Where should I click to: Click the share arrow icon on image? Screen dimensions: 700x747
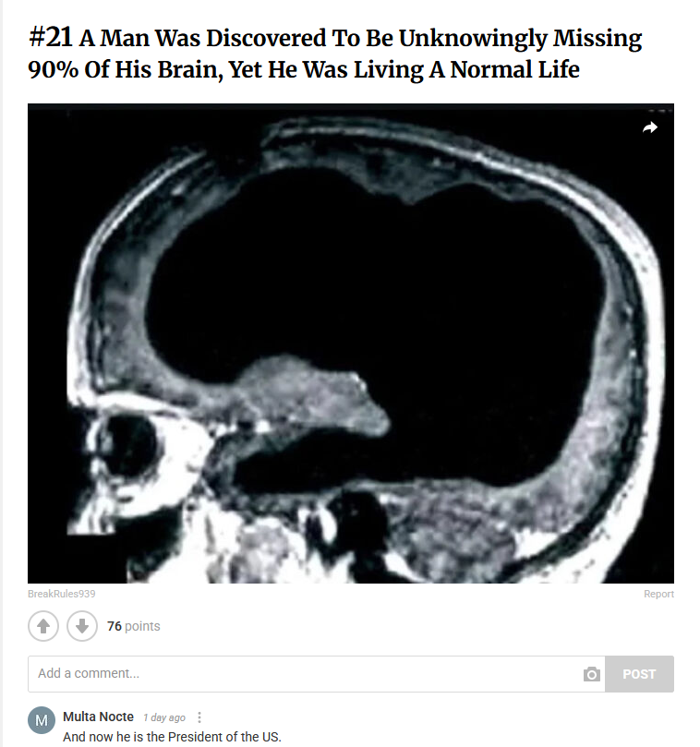tap(650, 127)
